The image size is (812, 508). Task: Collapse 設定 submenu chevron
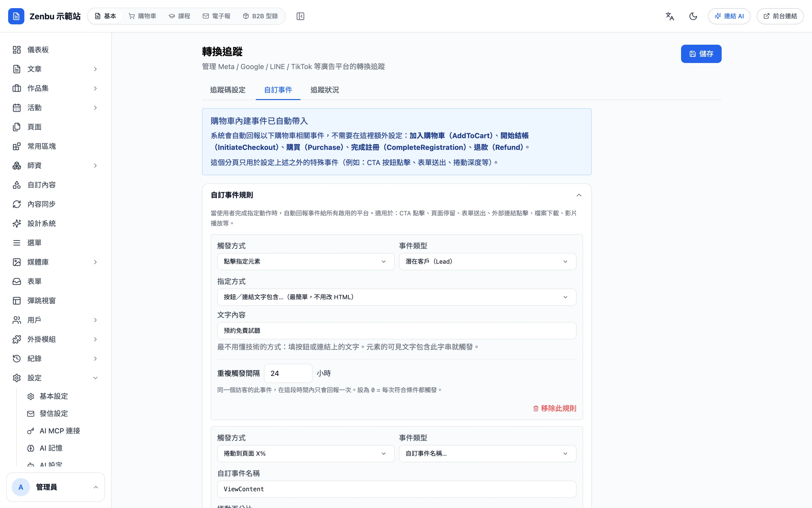(95, 378)
